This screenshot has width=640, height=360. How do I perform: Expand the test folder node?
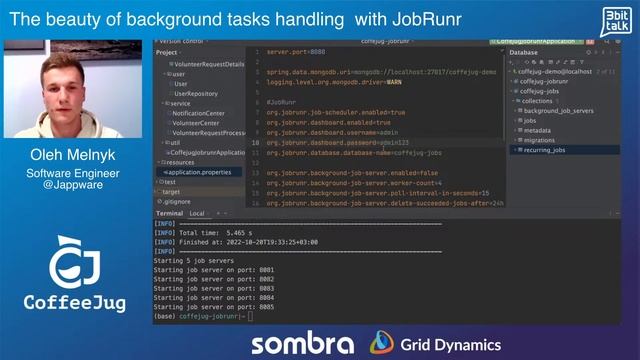click(x=157, y=182)
